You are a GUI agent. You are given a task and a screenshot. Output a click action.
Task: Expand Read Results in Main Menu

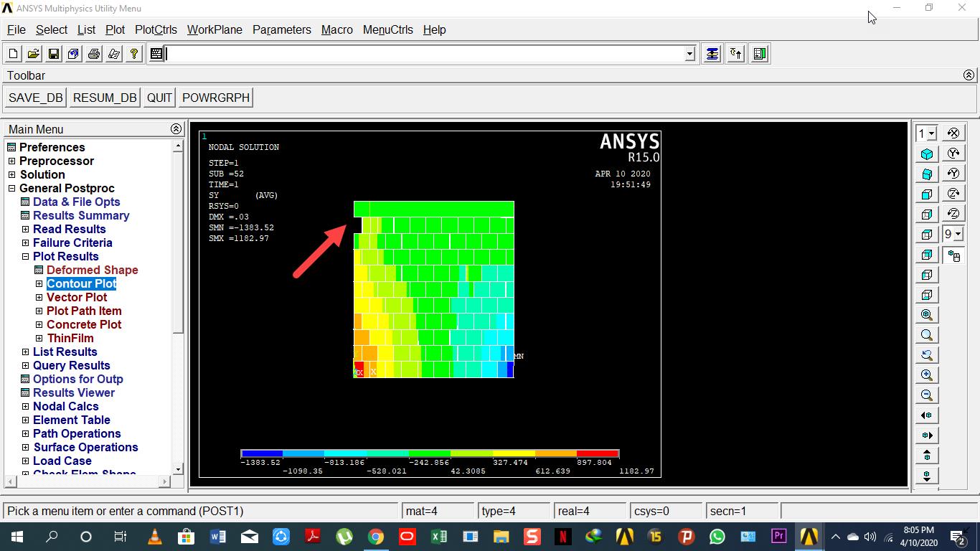click(25, 229)
